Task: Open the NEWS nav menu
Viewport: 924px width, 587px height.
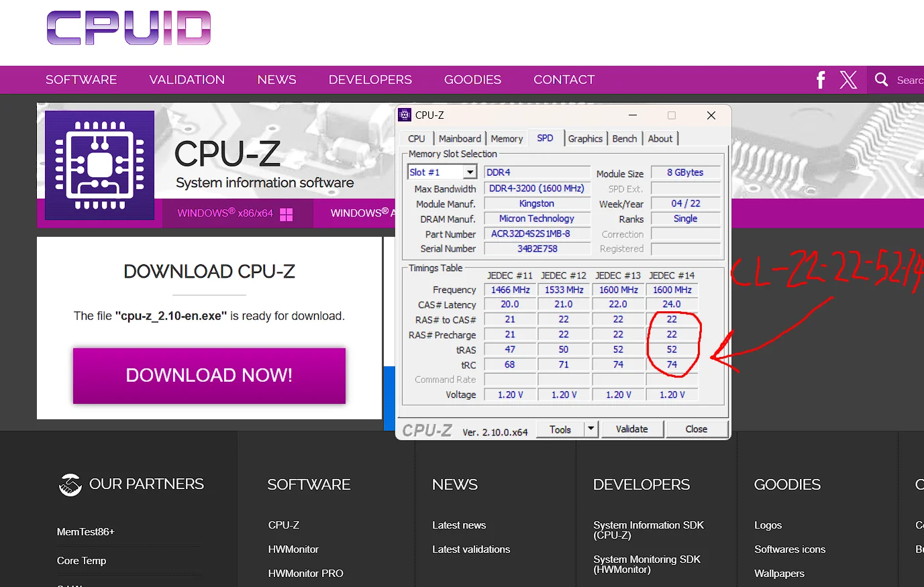Action: pyautogui.click(x=276, y=80)
